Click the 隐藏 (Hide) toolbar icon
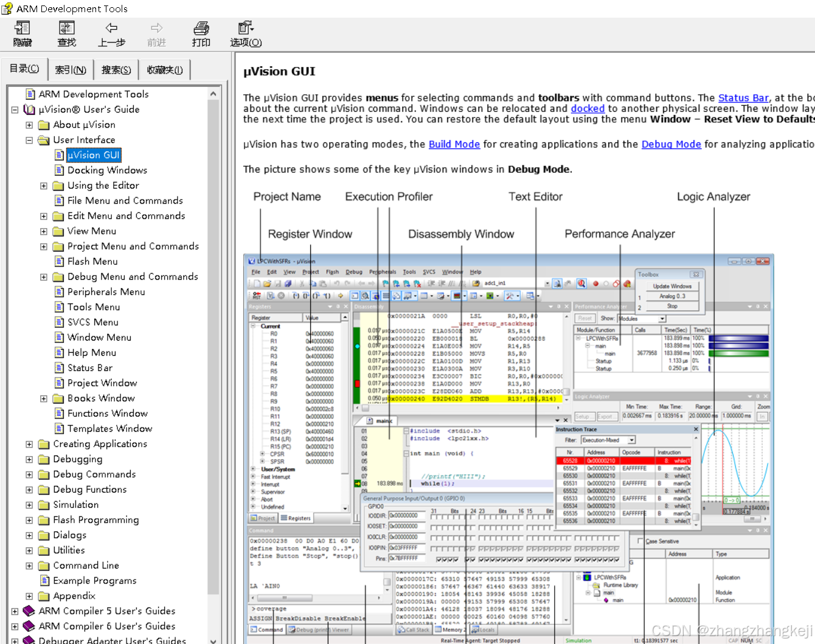This screenshot has height=644, width=815. pyautogui.click(x=23, y=28)
